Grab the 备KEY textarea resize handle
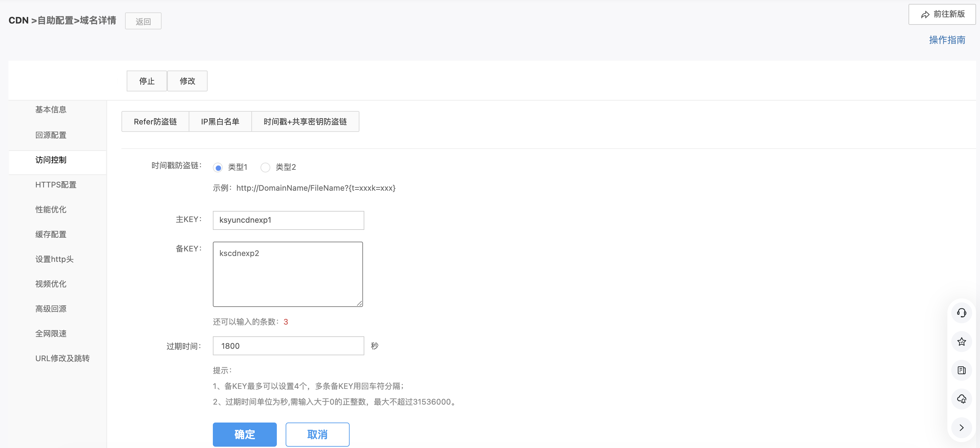The width and height of the screenshot is (980, 448). click(x=359, y=303)
